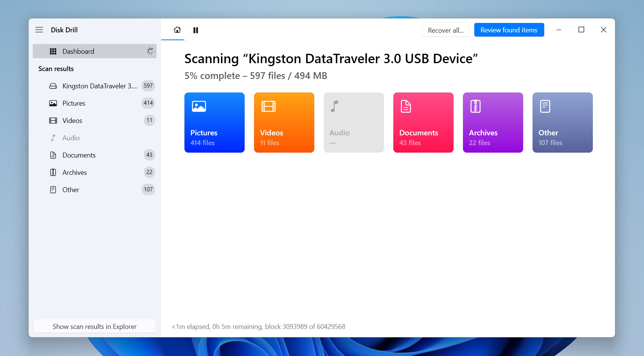644x356 pixels.
Task: Click the file icon beside Other sidebar item
Action: [x=53, y=190]
